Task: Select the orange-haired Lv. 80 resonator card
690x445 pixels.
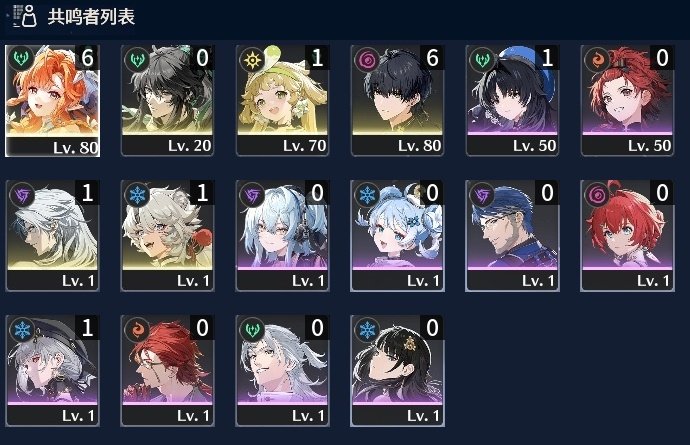Action: pyautogui.click(x=52, y=100)
